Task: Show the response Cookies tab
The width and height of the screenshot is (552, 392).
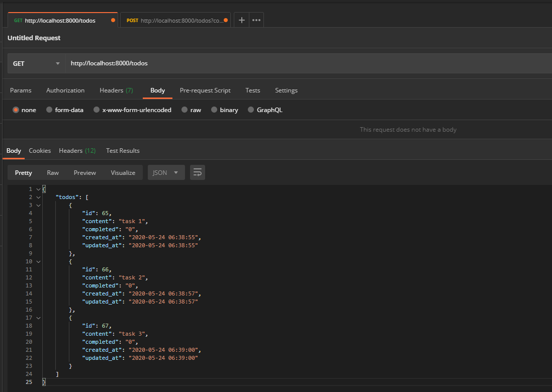Action: [40, 151]
